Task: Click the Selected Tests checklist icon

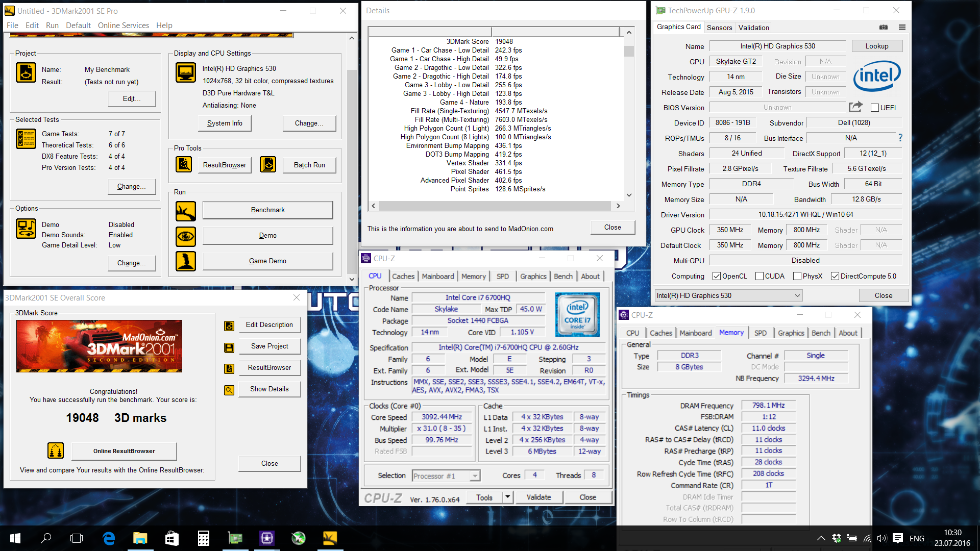Action: coord(26,139)
